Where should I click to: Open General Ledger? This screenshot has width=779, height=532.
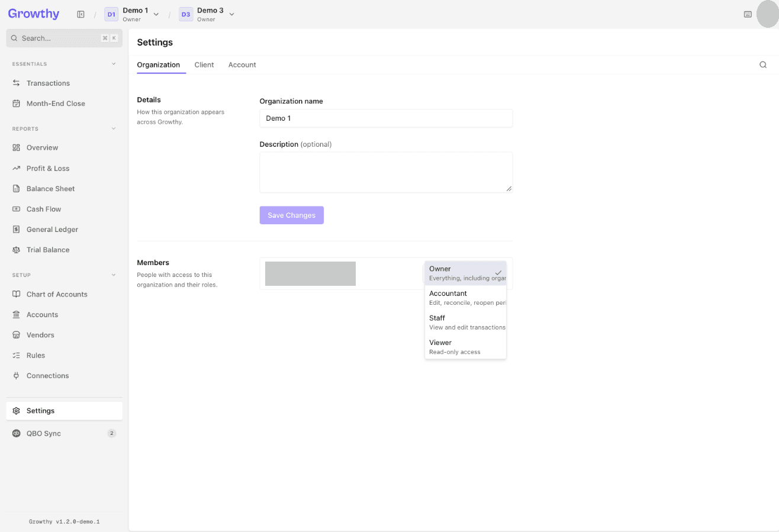(65, 230)
